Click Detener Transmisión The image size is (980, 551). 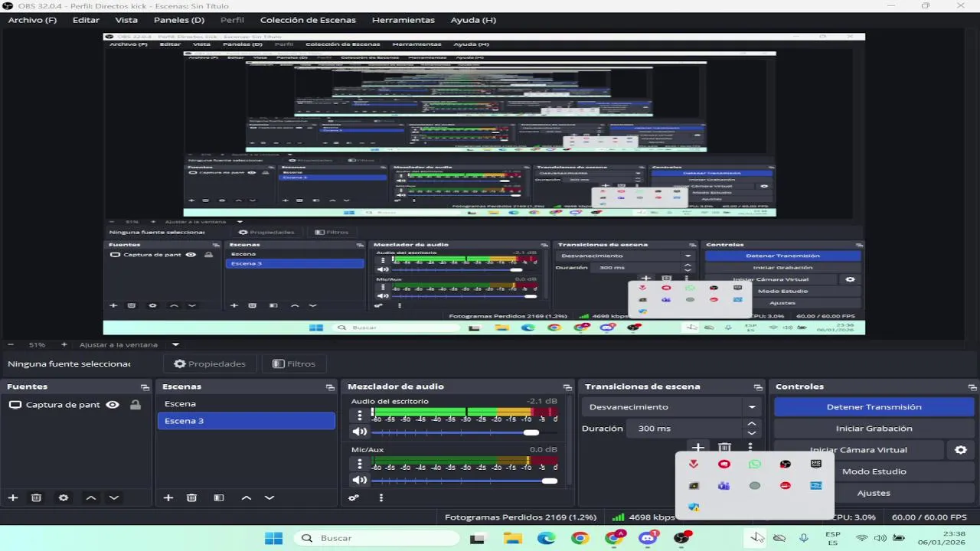[874, 407]
